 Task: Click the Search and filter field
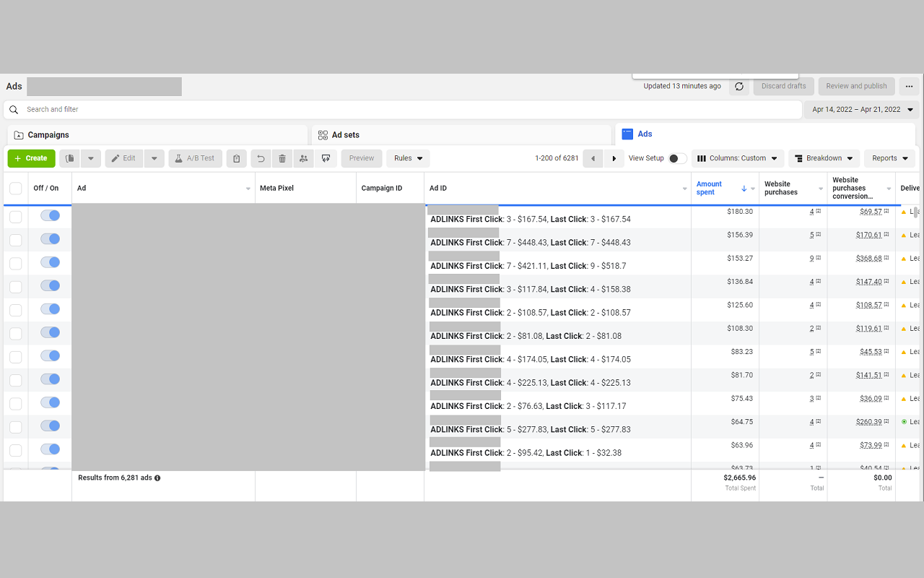404,110
